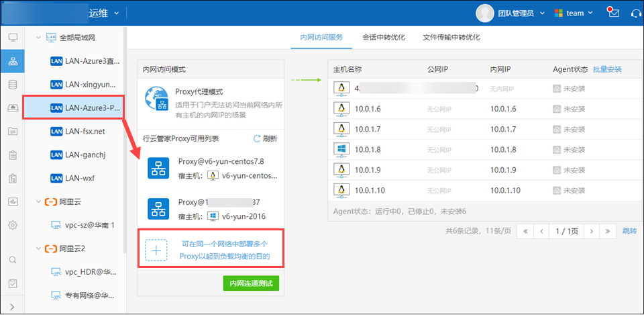The image size is (644, 315).
Task: Switch to the 文件传输中转优化 tab
Action: pyautogui.click(x=451, y=38)
